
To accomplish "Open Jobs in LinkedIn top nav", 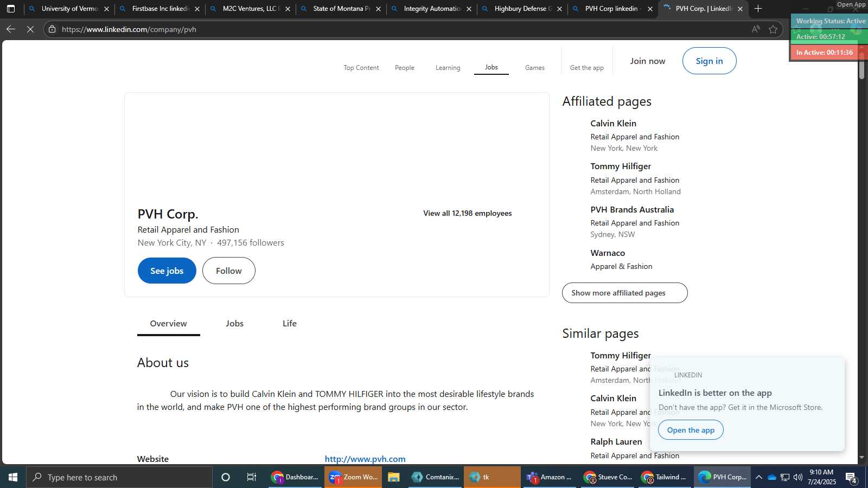I will click(x=492, y=67).
